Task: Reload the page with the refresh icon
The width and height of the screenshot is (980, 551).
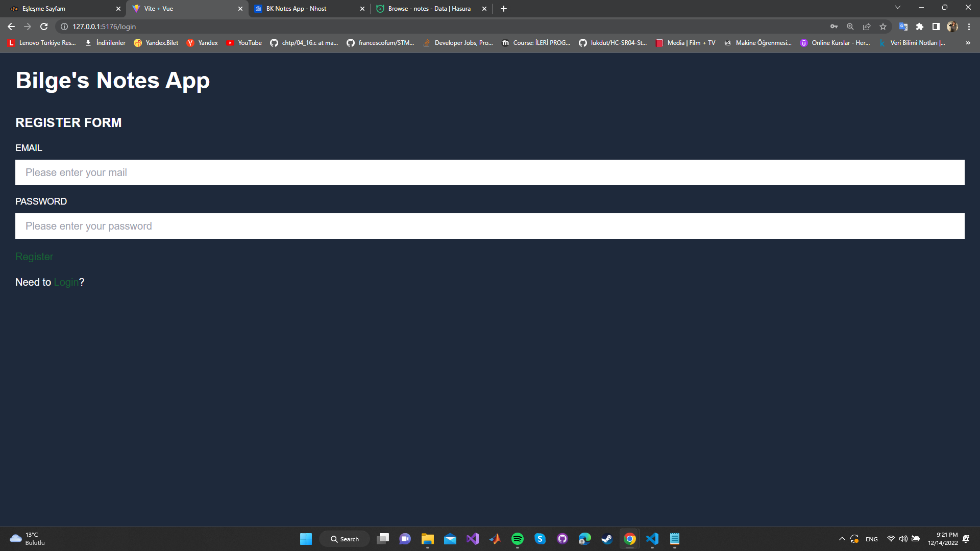Action: 44,27
